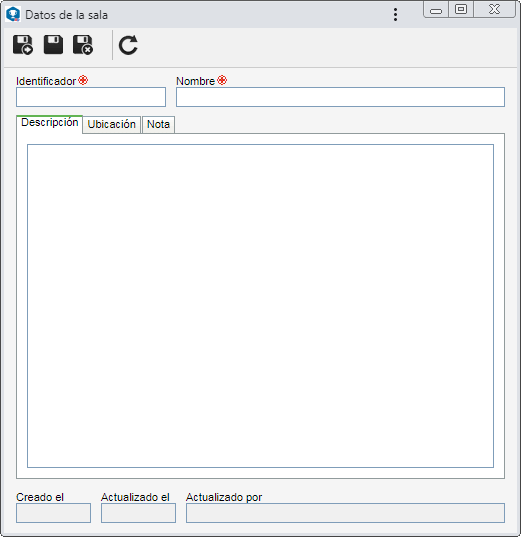Maximize the Datos de la sala window
The width and height of the screenshot is (521, 537).
tap(461, 9)
